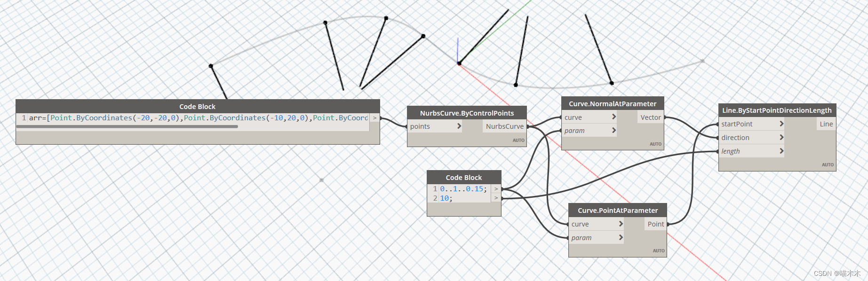Screen dimensions: 868x281
Task: Click the Line.ByStartPointDirectionLength node title
Action: click(777, 110)
